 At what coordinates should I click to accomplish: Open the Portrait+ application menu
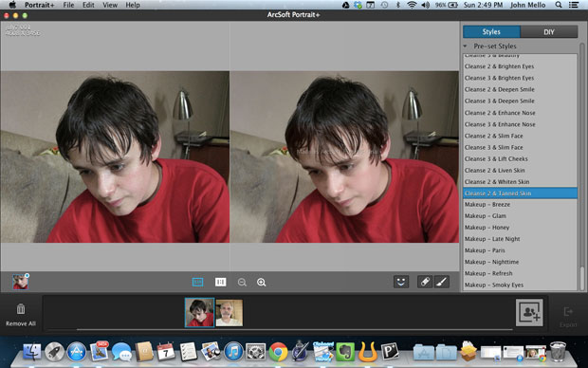click(40, 5)
